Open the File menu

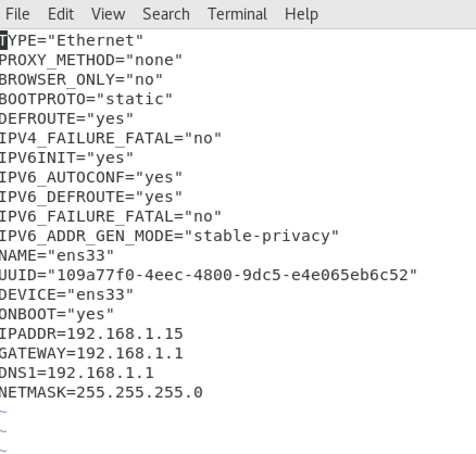pyautogui.click(x=17, y=14)
